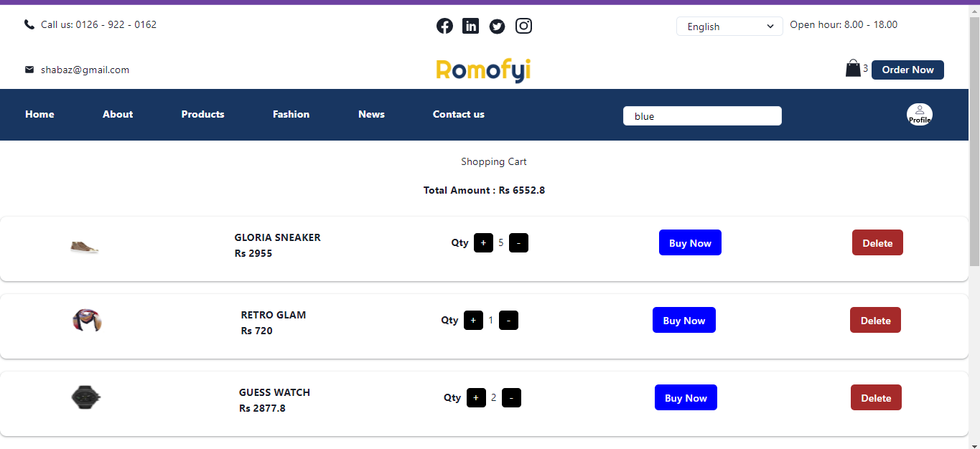The width and height of the screenshot is (980, 449).
Task: Go to Home in navigation bar
Action: [x=39, y=114]
